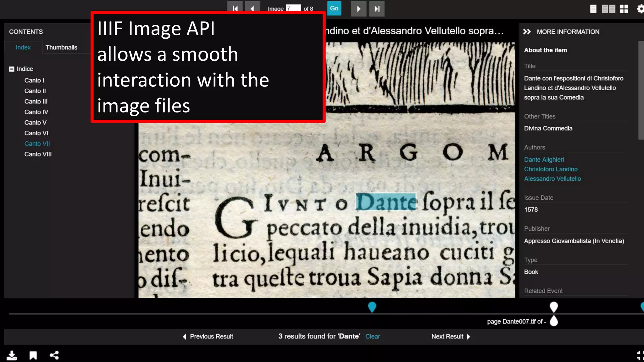Click the Book type value
This screenshot has height=362, width=644.
click(x=531, y=272)
